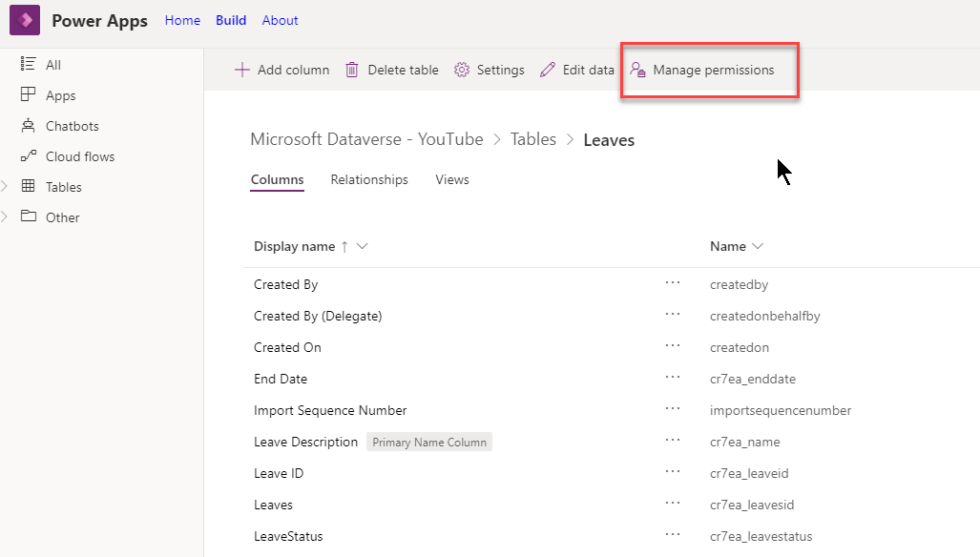Open the About menu item
Image resolution: width=980 pixels, height=557 pixels.
280,20
